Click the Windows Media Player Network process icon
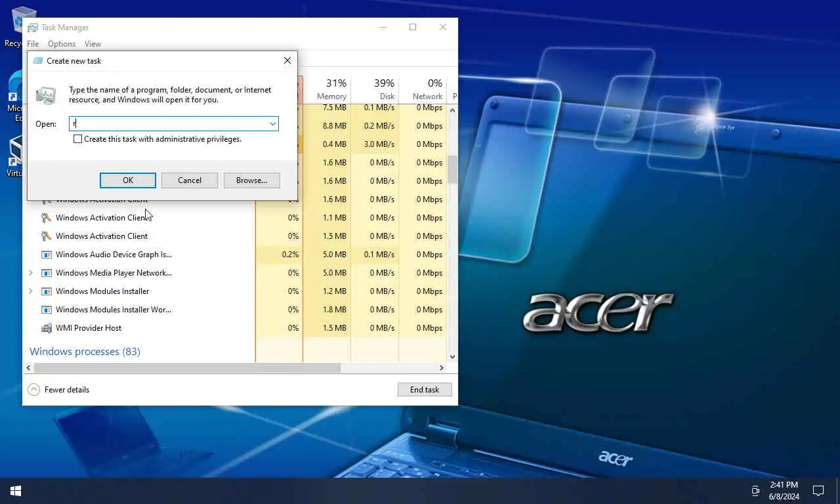 46,272
